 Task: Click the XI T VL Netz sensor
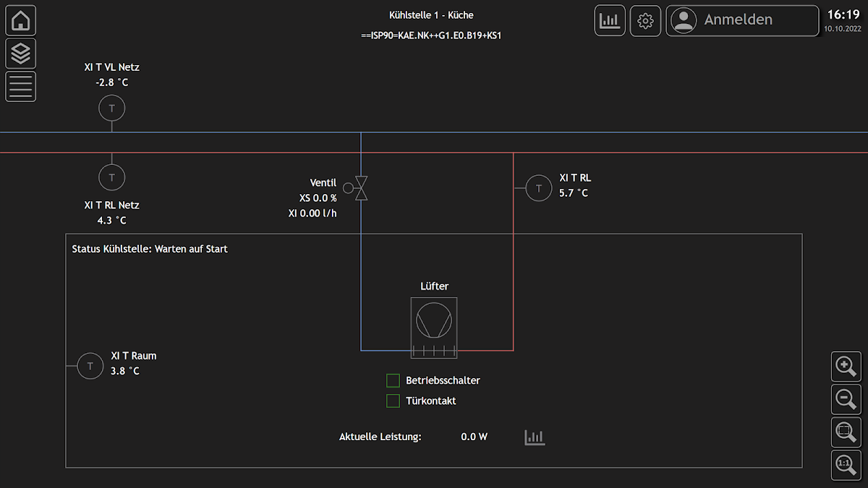click(x=112, y=109)
